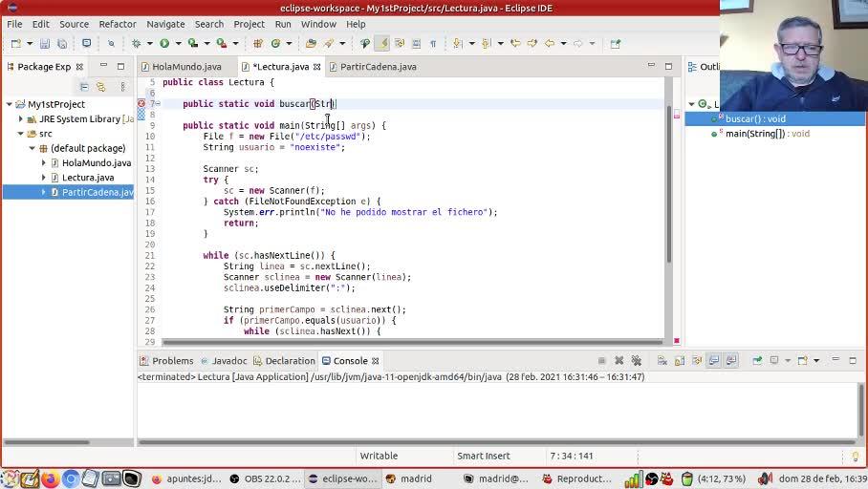The height and width of the screenshot is (489, 868).
Task: Open the Refactor menu
Action: 117,24
